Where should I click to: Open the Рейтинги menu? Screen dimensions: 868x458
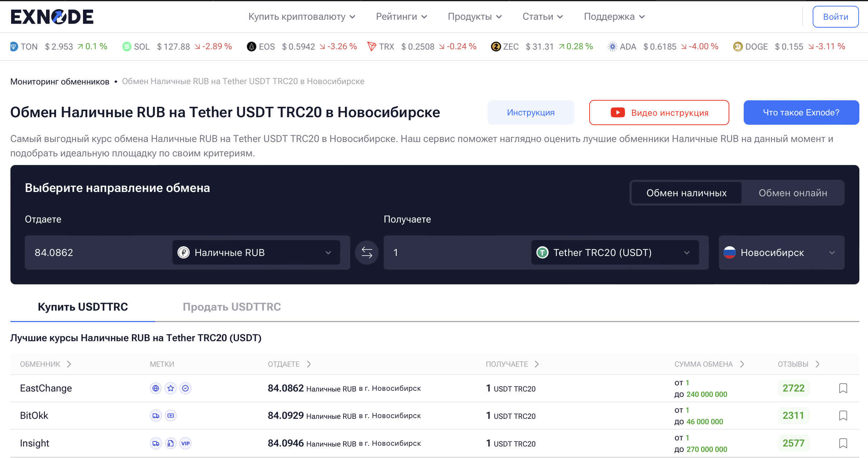[401, 17]
